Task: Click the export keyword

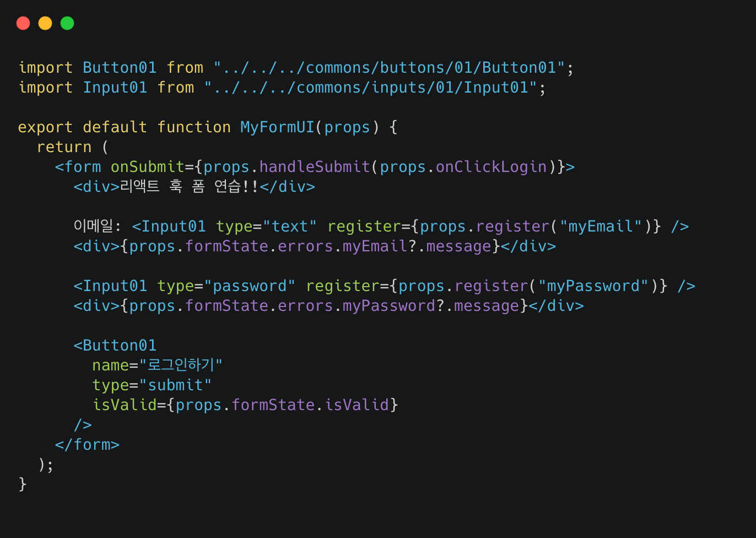Action: tap(45, 127)
